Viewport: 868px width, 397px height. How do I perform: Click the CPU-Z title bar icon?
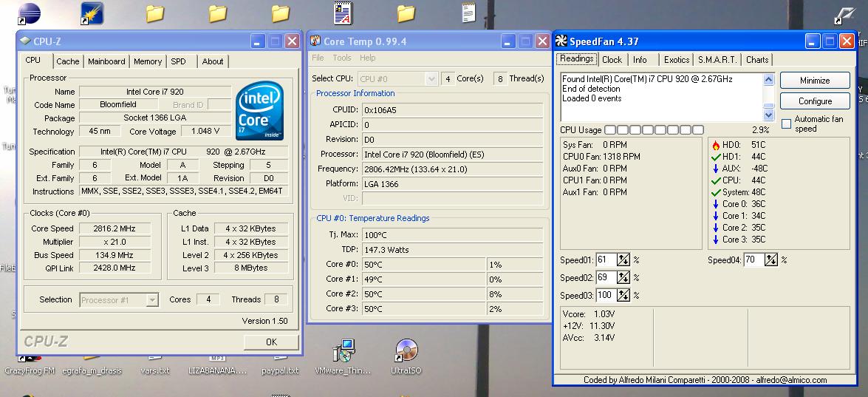[x=25, y=41]
